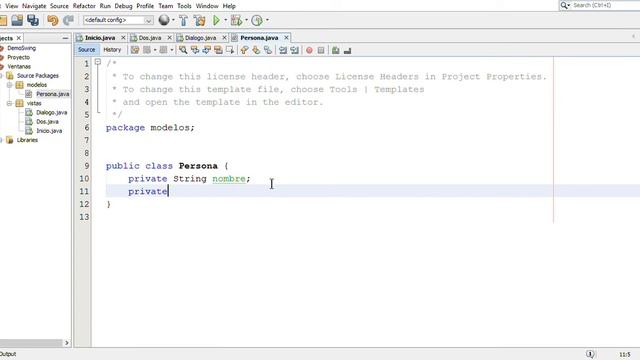Click the notifications icon in status bar
640x360 pixels.
[590, 354]
